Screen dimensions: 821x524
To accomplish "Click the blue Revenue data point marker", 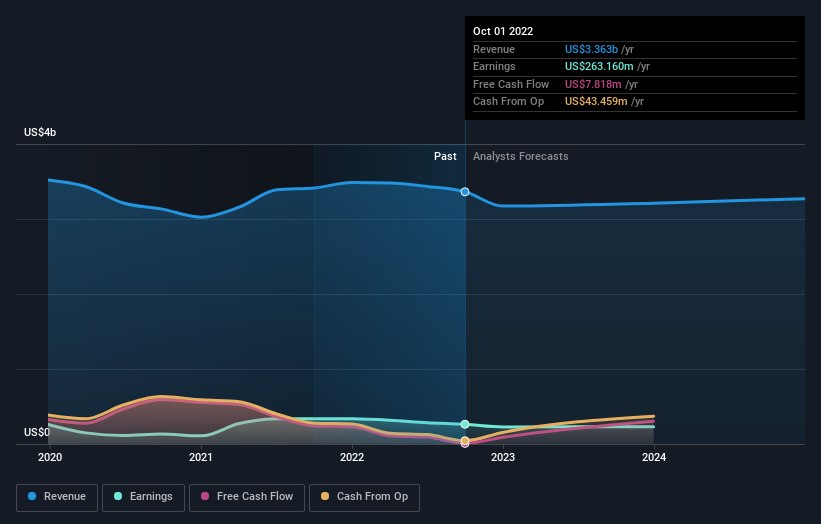I will click(x=465, y=192).
